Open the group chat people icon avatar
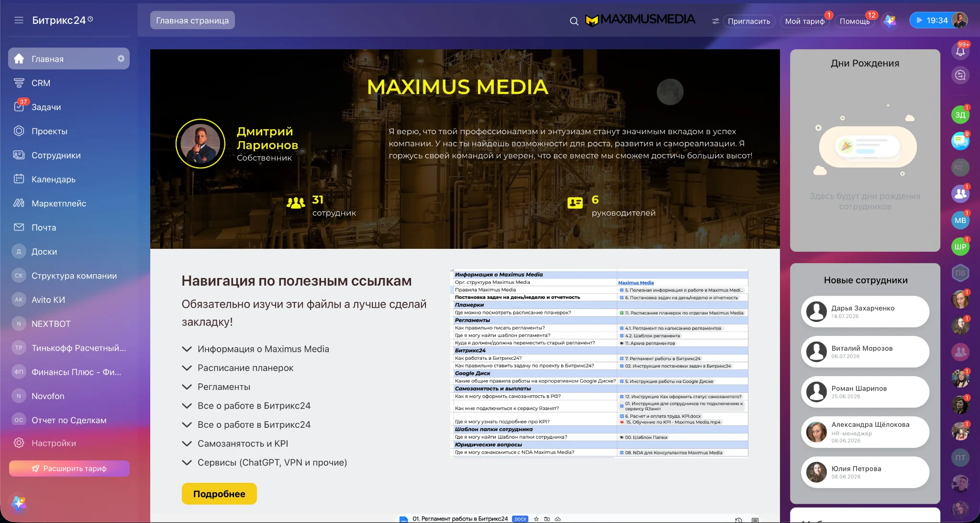 [x=960, y=194]
